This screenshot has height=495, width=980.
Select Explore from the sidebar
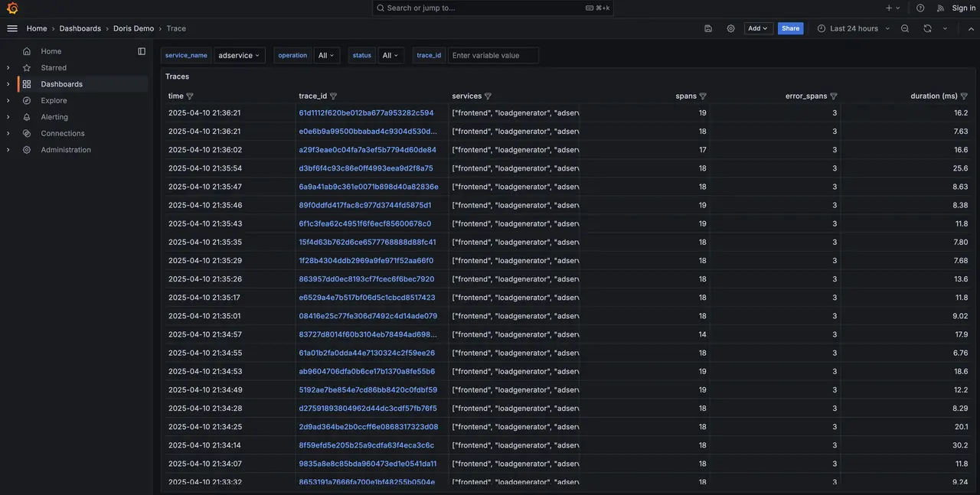coord(53,99)
